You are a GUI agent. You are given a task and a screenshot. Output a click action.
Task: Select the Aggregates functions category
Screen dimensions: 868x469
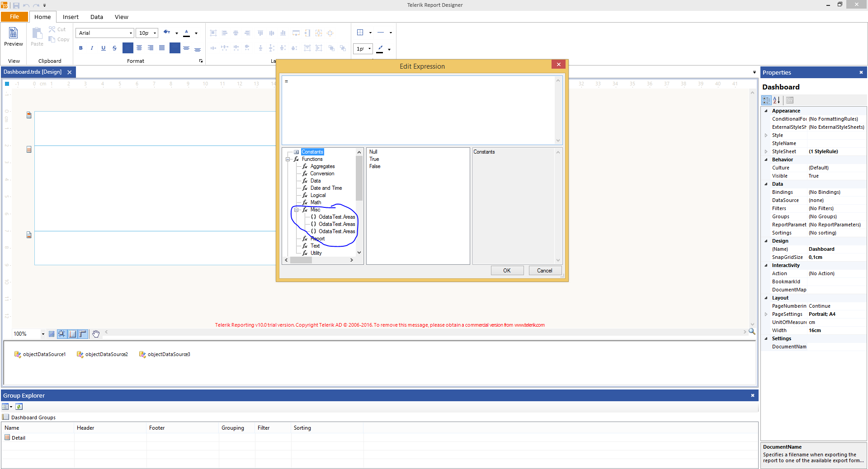click(323, 166)
